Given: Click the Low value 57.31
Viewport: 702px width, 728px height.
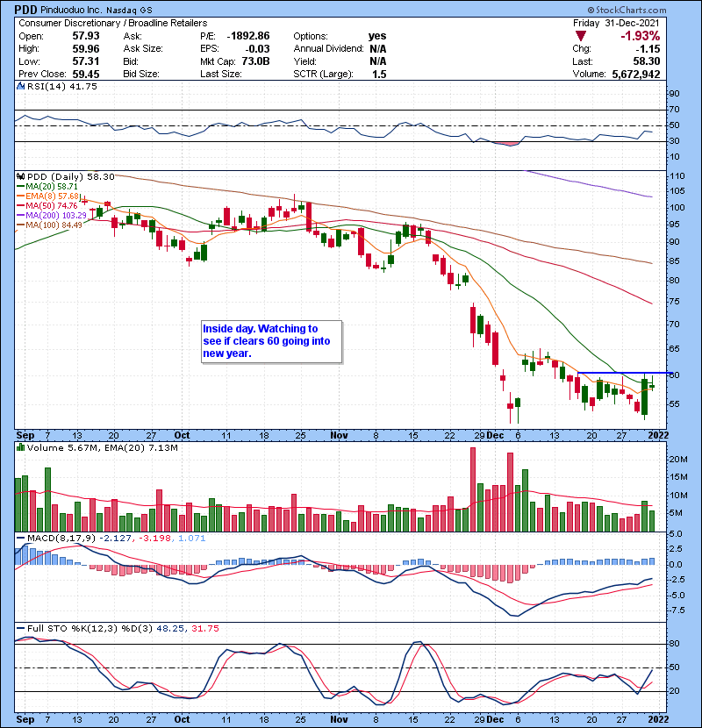Looking at the screenshot, I should click(x=85, y=61).
